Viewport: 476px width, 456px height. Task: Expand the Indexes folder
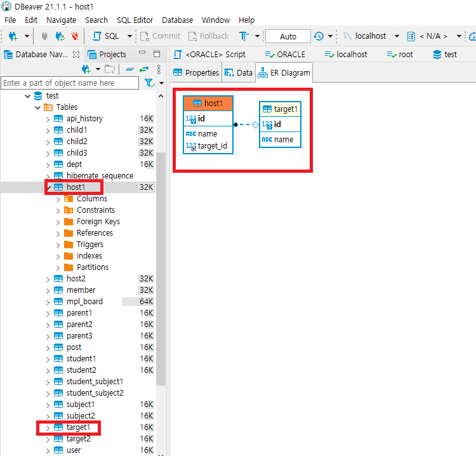click(58, 257)
